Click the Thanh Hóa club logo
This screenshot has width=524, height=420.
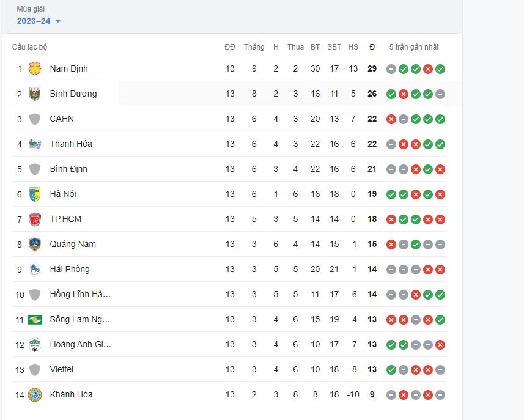[35, 144]
